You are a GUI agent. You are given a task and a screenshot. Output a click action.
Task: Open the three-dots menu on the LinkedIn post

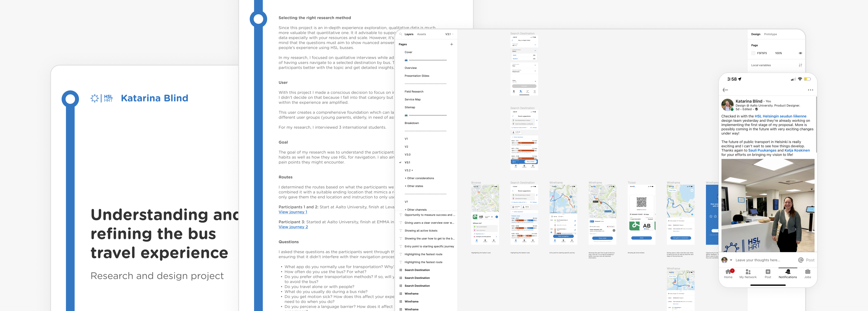[x=810, y=90]
